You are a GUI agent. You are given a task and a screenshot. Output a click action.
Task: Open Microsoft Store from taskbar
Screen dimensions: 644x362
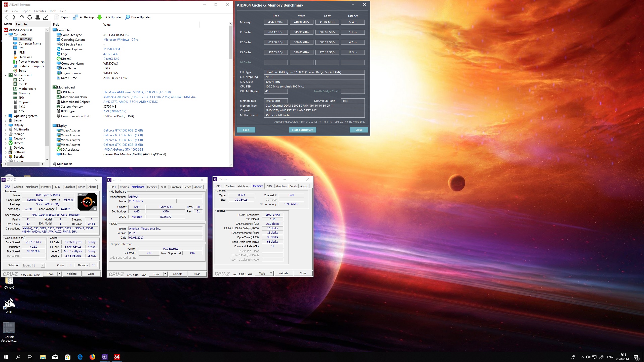[x=68, y=357]
